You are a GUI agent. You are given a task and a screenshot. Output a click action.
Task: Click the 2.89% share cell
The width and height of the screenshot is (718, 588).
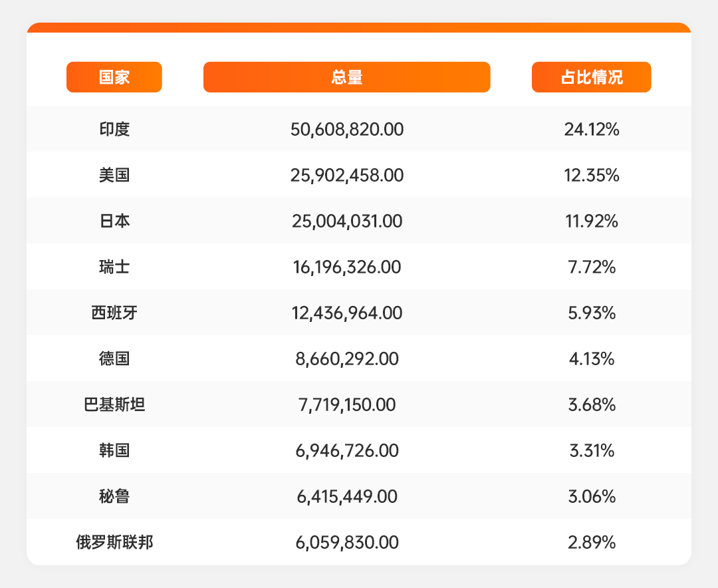(x=591, y=542)
